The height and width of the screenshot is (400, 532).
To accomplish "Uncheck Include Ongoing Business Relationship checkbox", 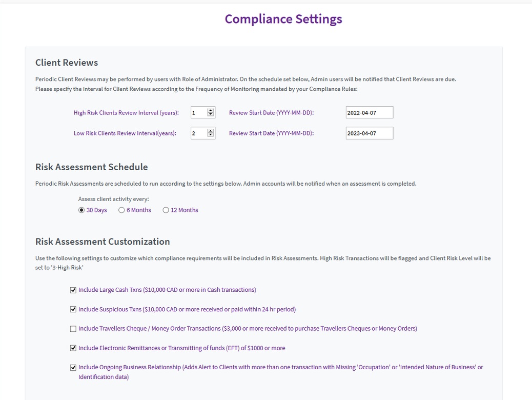I will [x=73, y=367].
